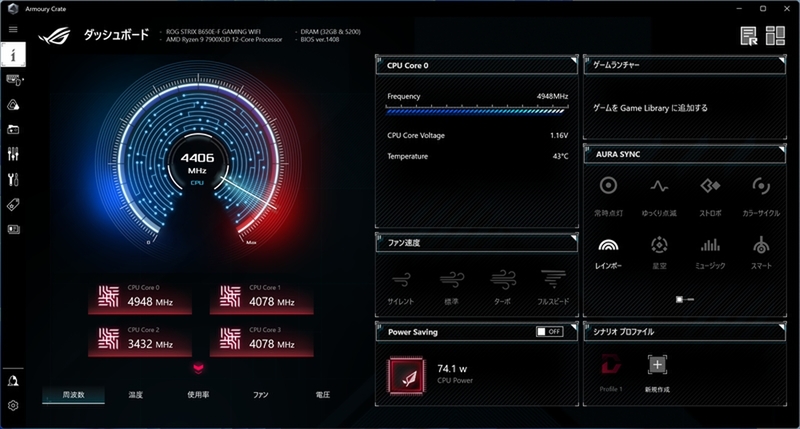This screenshot has height=429, width=800.
Task: Click the CPU Core 0 frequency bar
Action: [477, 110]
